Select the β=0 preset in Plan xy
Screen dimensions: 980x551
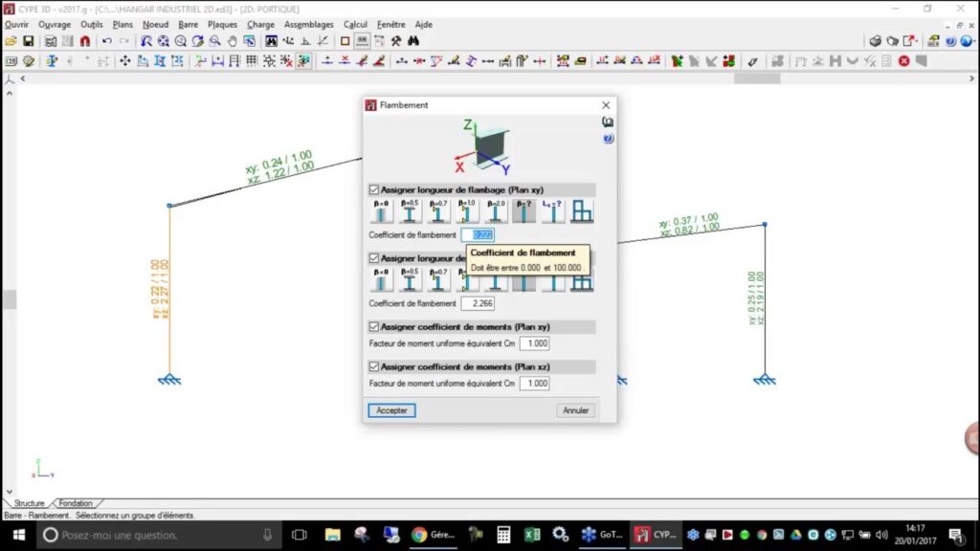pyautogui.click(x=381, y=211)
